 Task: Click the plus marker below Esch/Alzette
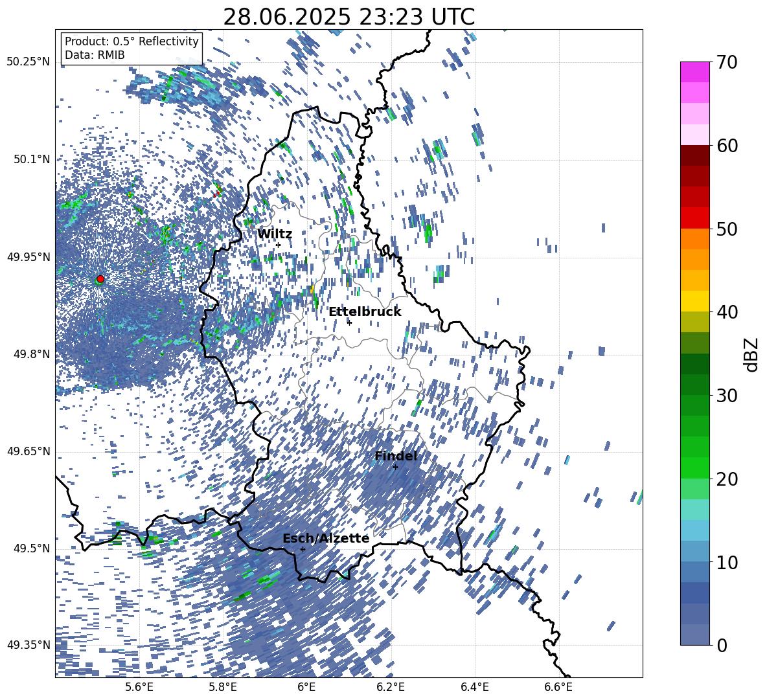tap(303, 549)
